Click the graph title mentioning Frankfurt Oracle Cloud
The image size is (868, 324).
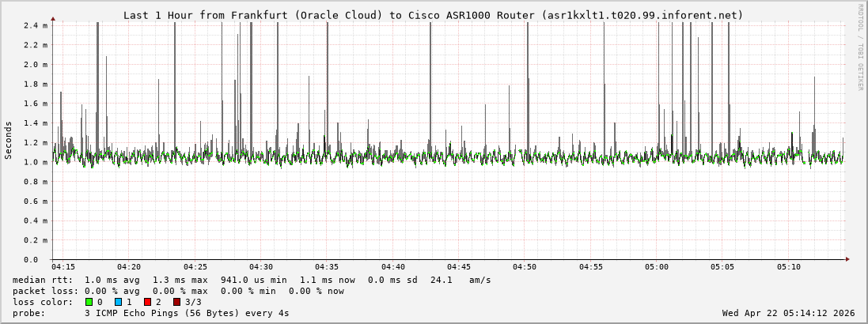point(433,15)
